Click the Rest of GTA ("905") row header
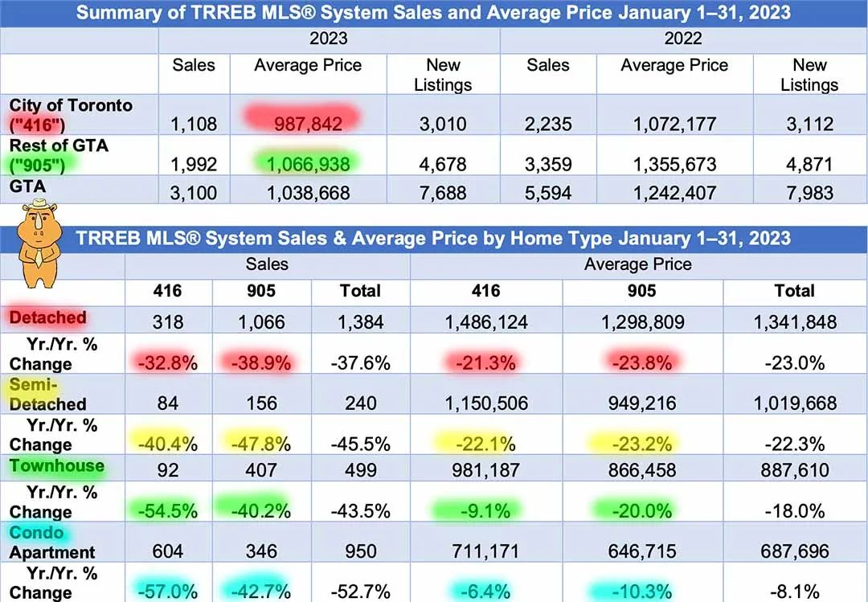Image resolution: width=868 pixels, height=602 pixels. pos(58,155)
